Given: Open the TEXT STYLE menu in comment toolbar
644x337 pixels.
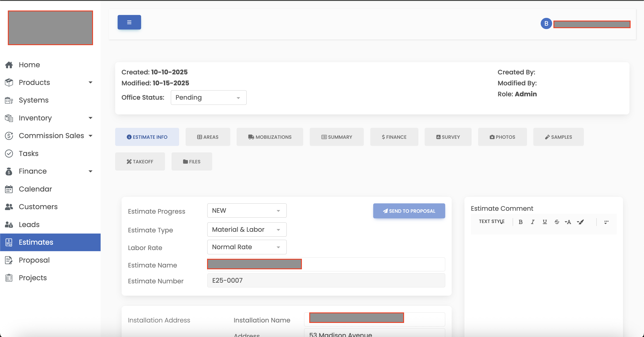Looking at the screenshot, I should coord(491,222).
